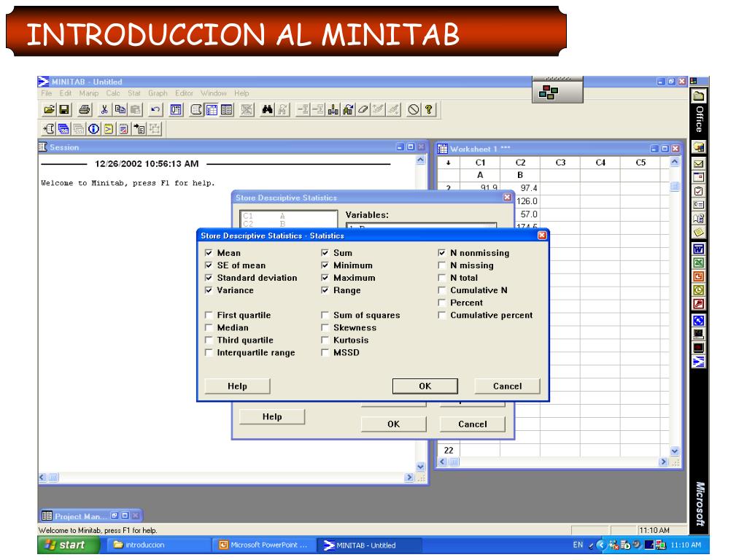Screen dimensions: 747x560
Task: Click the Worksheet scroll-left arrow
Action: (x=443, y=462)
